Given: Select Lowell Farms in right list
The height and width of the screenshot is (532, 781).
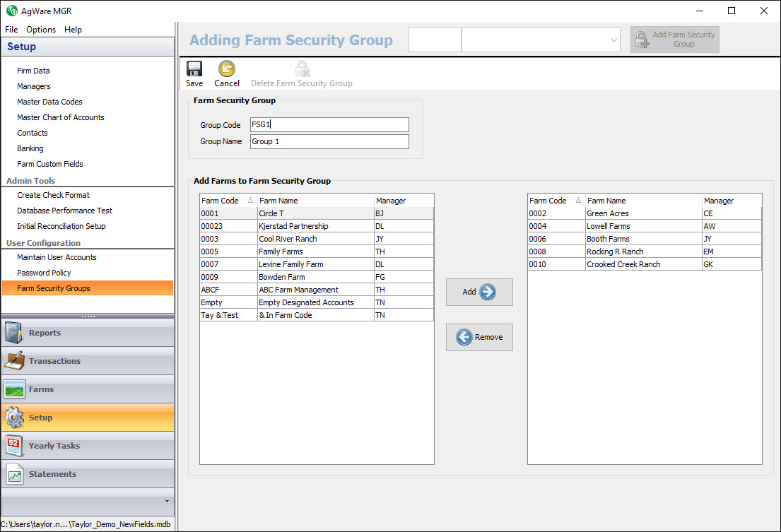Looking at the screenshot, I should point(608,226).
